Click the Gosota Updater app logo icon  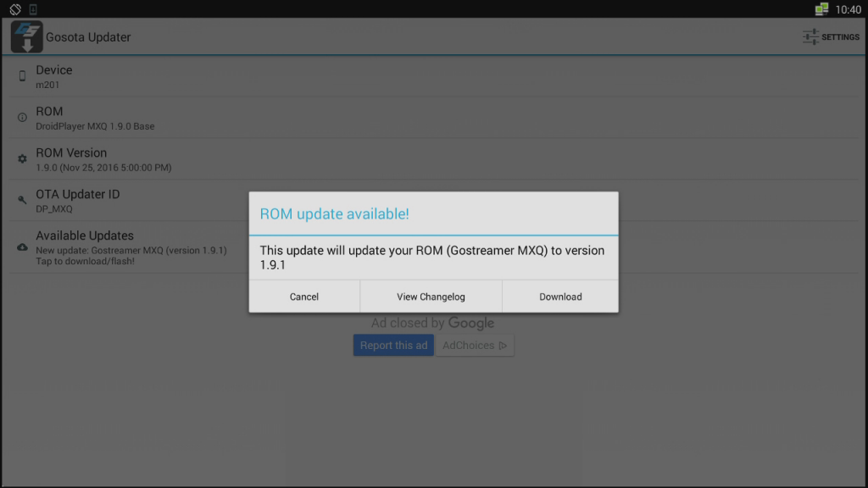(26, 37)
